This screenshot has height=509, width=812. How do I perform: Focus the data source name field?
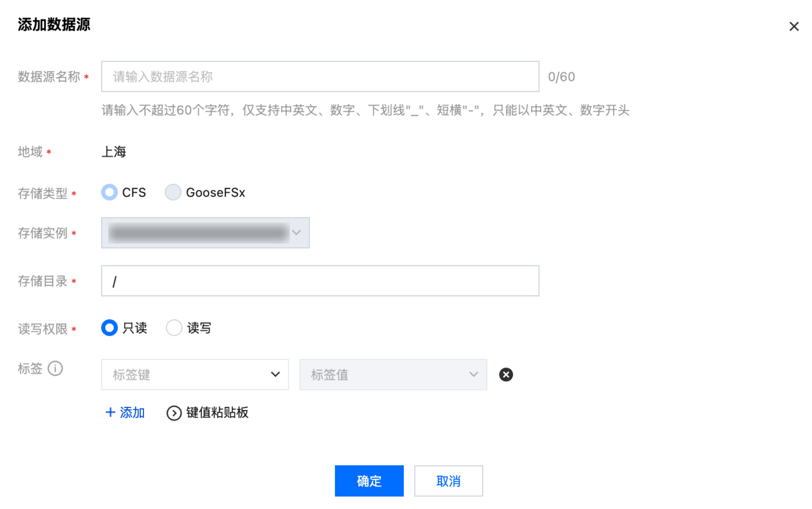pyautogui.click(x=320, y=76)
